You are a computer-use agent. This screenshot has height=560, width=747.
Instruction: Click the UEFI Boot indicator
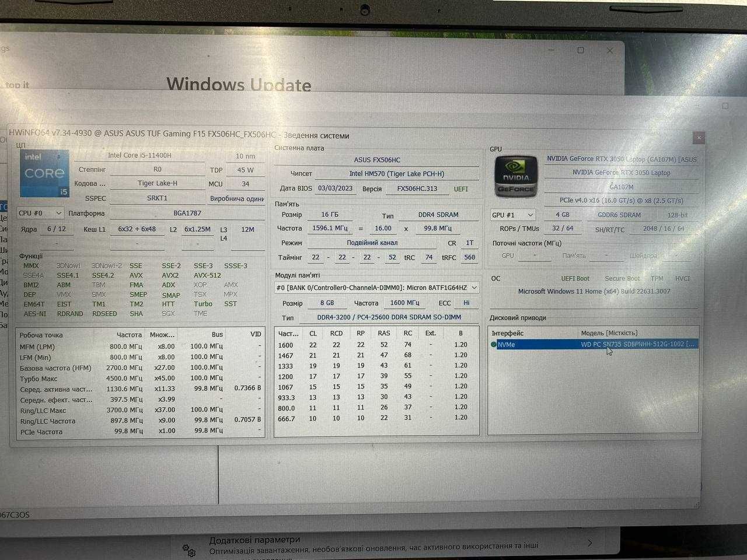point(575,279)
